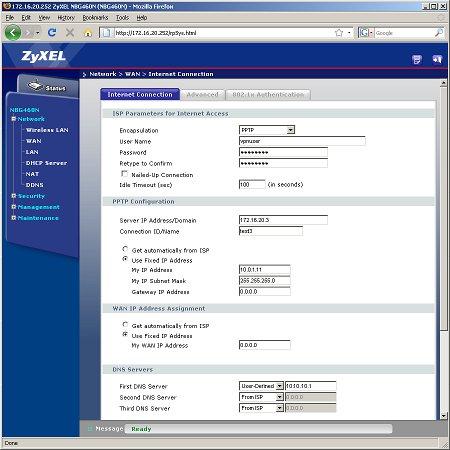
Task: Open the Help menu
Action: [142, 18]
